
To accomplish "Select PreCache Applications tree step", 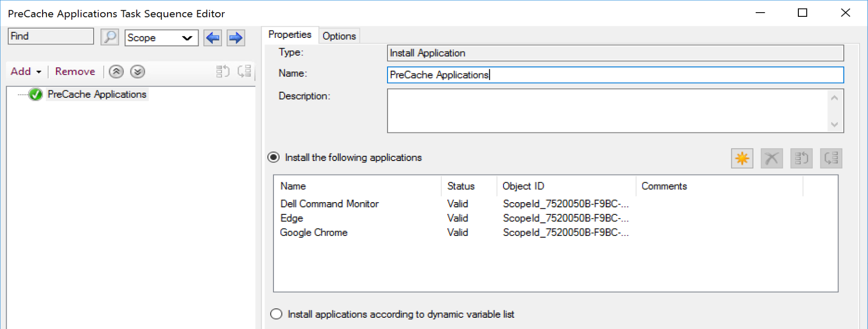I will (x=97, y=95).
